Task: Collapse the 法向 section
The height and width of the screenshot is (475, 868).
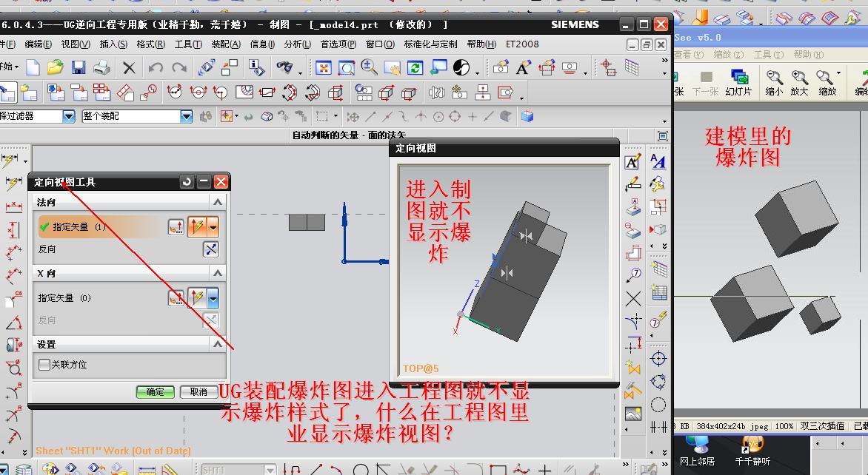Action: click(218, 202)
